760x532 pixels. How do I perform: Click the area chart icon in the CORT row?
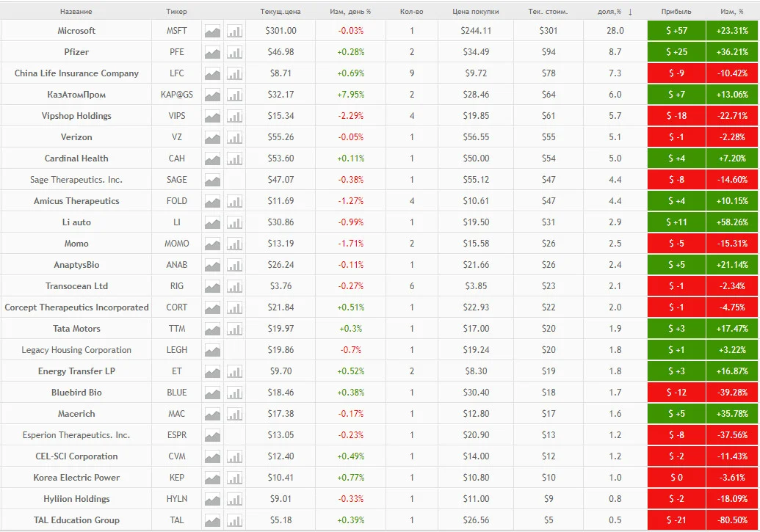(212, 309)
